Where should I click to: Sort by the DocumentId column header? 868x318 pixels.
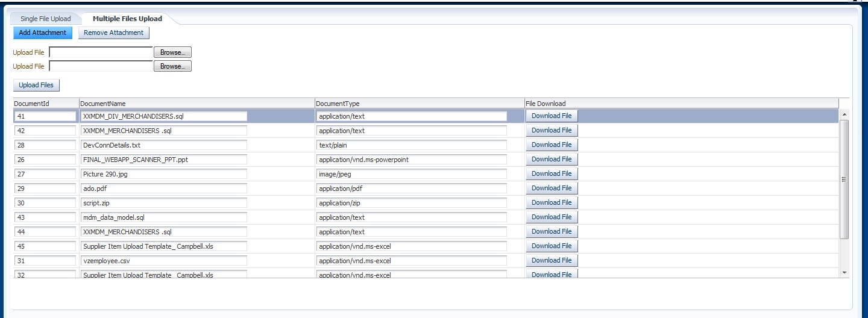46,104
